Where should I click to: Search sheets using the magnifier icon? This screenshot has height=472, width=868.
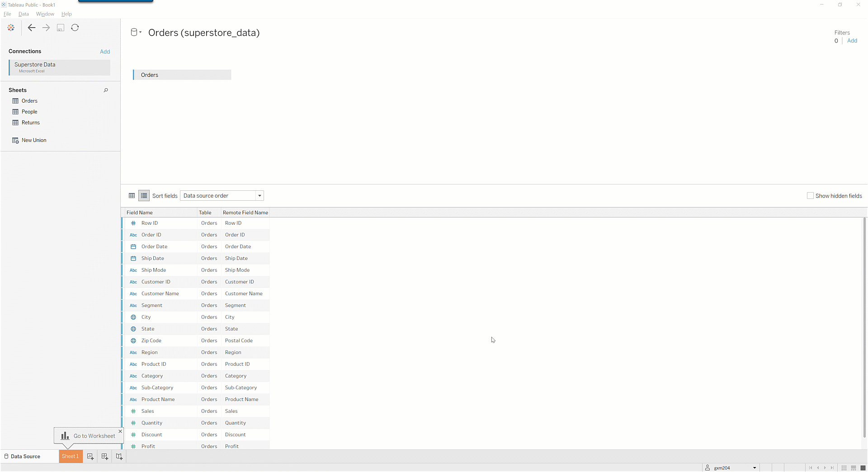point(106,90)
